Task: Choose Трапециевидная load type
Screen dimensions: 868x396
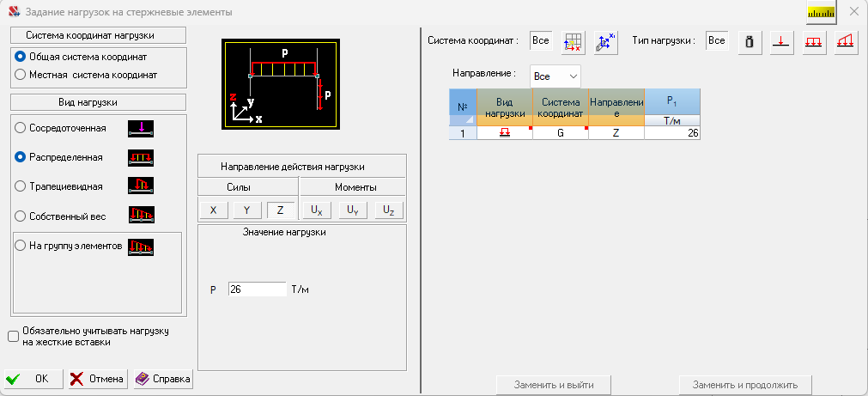Action: click(x=20, y=186)
